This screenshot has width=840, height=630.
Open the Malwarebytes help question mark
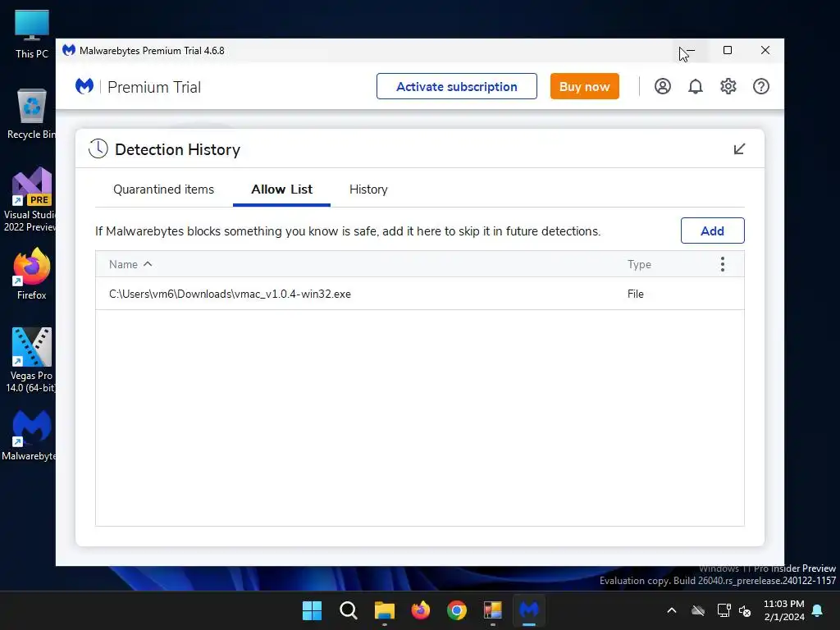[x=760, y=86]
